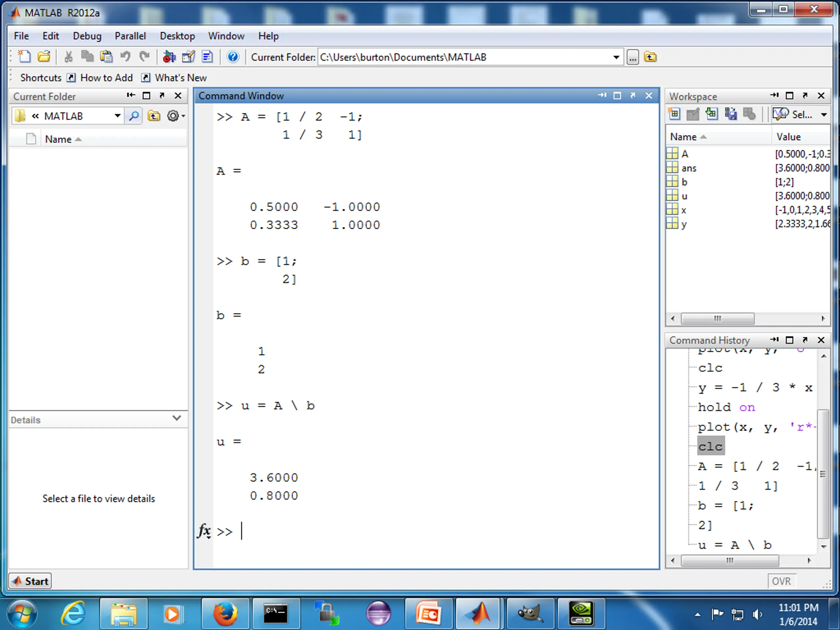Viewport: 840px width, 630px height.
Task: Select 'b = [1;' entry in Command History
Action: (726, 505)
